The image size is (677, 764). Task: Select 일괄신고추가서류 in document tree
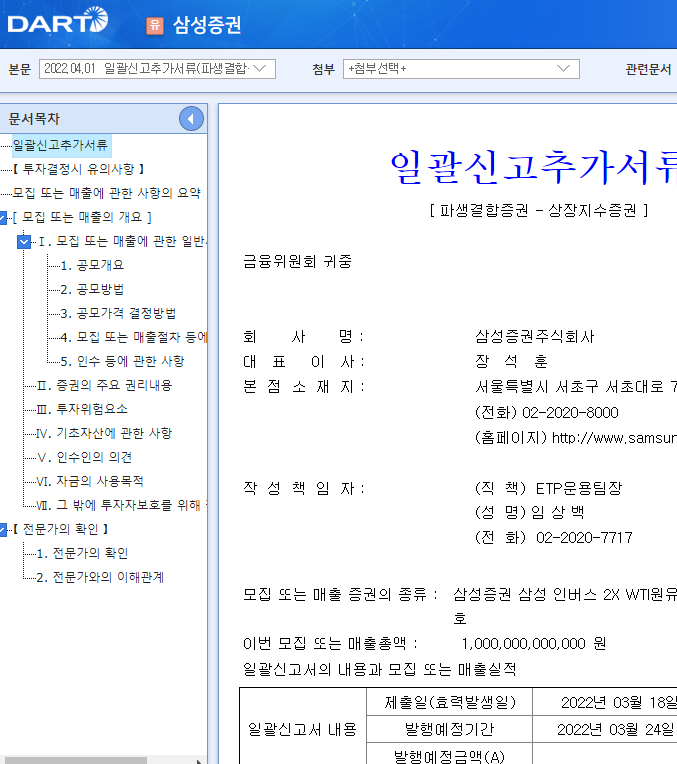pos(60,145)
